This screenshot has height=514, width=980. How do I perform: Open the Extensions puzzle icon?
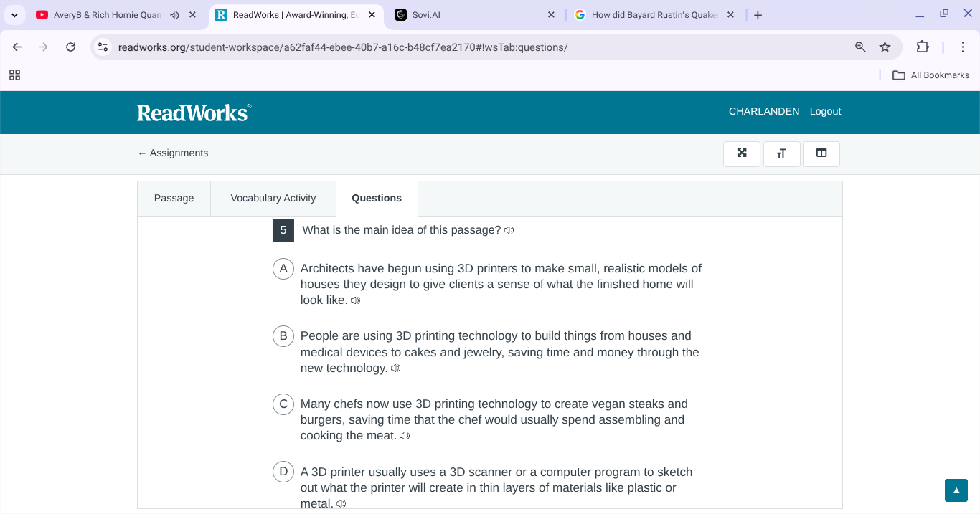pos(923,47)
